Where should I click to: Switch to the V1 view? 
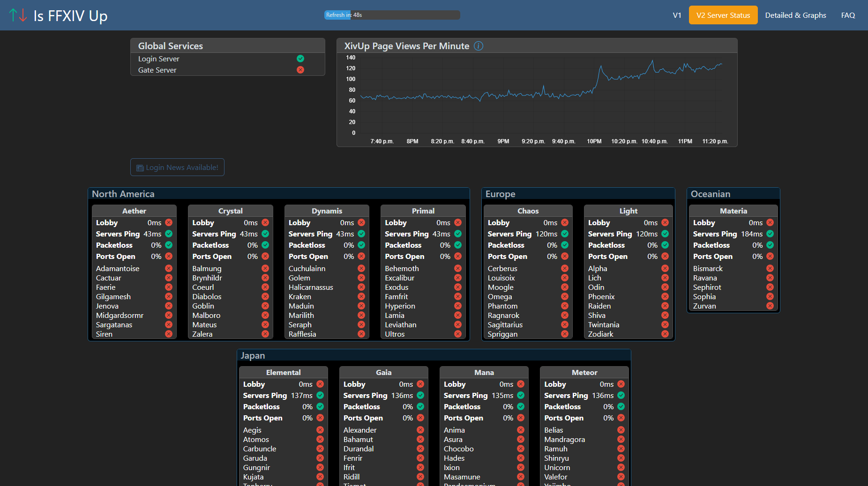pyautogui.click(x=677, y=15)
